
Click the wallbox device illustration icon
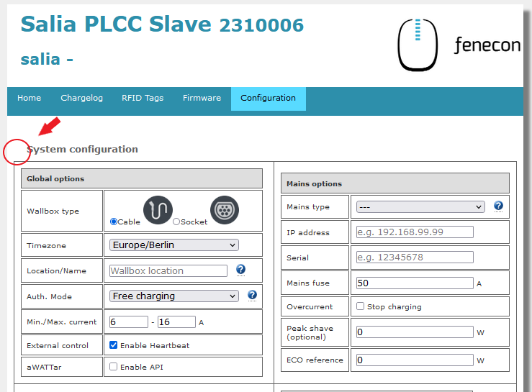coord(418,45)
